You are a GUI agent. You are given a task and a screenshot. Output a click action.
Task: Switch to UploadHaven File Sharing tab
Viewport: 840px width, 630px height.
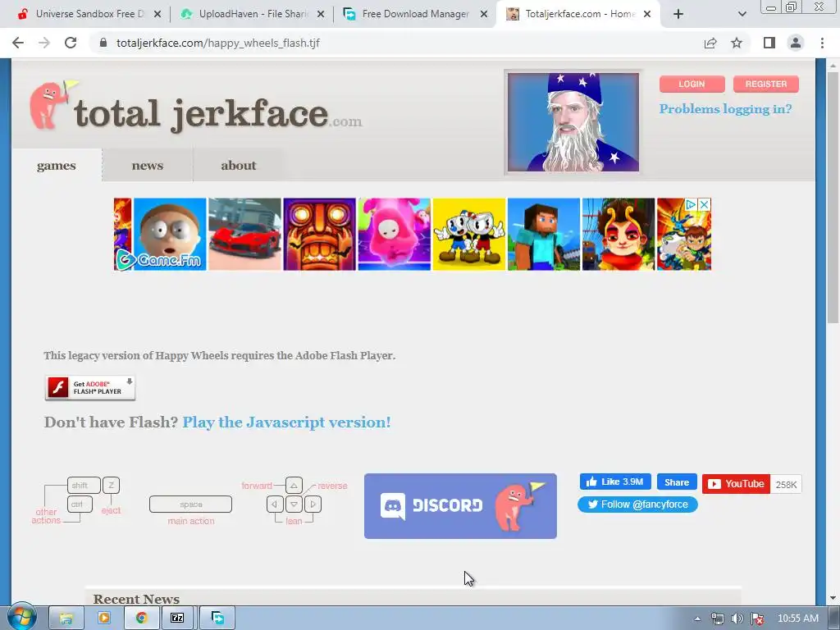click(x=253, y=14)
